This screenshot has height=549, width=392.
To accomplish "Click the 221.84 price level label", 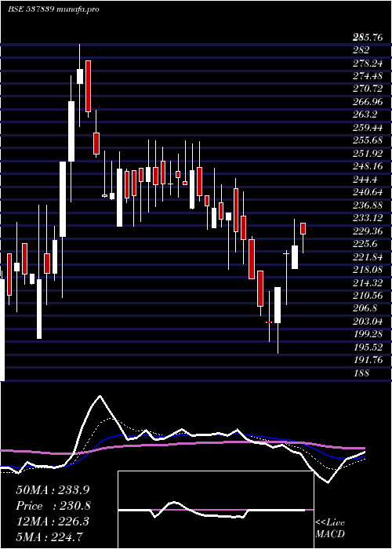I will (368, 257).
